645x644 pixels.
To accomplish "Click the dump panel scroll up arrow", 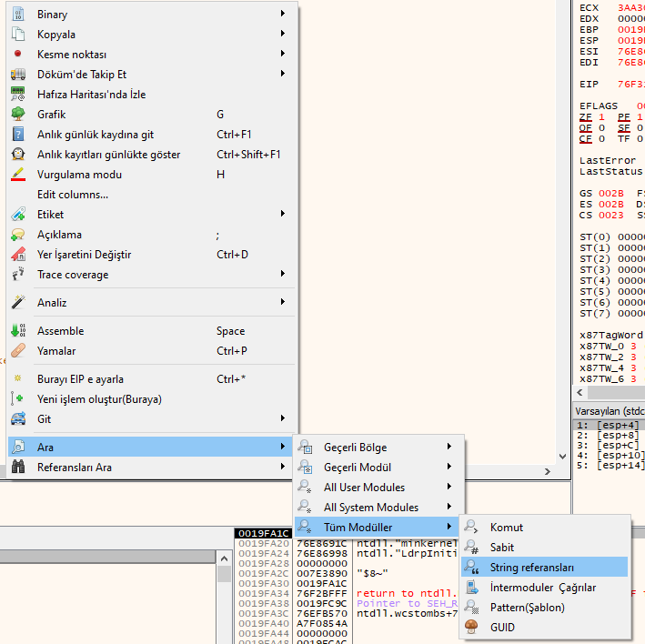I will point(224,558).
